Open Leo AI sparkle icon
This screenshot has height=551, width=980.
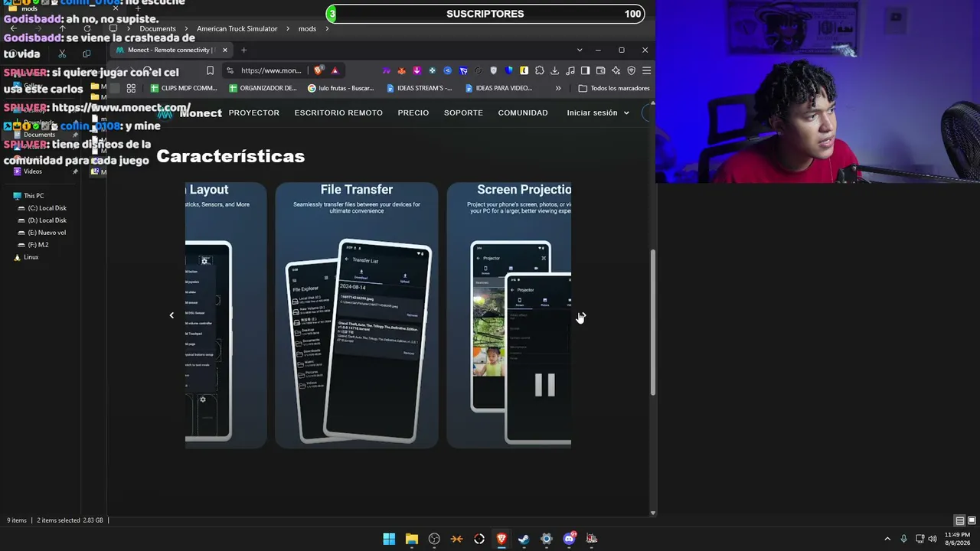(x=616, y=70)
